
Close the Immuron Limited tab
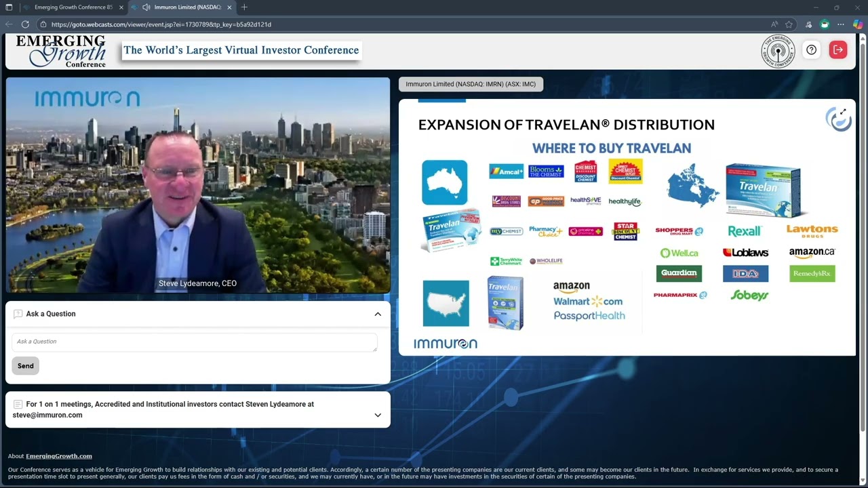(x=229, y=7)
